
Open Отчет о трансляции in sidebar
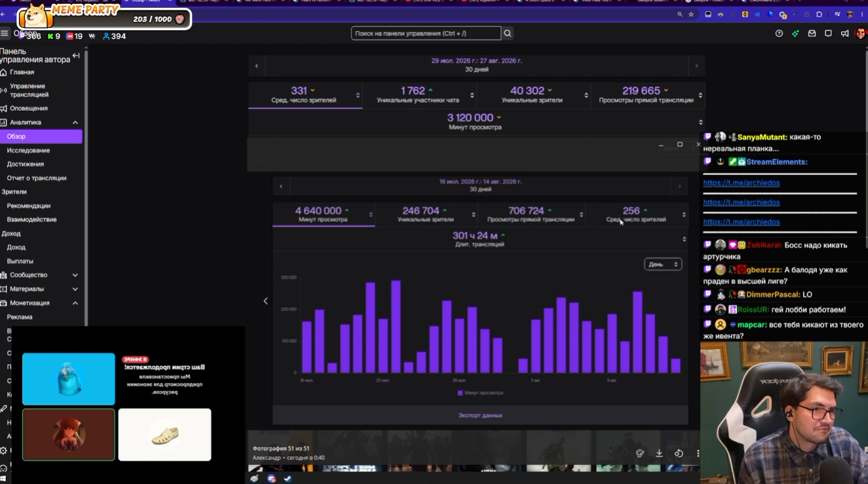pos(37,178)
